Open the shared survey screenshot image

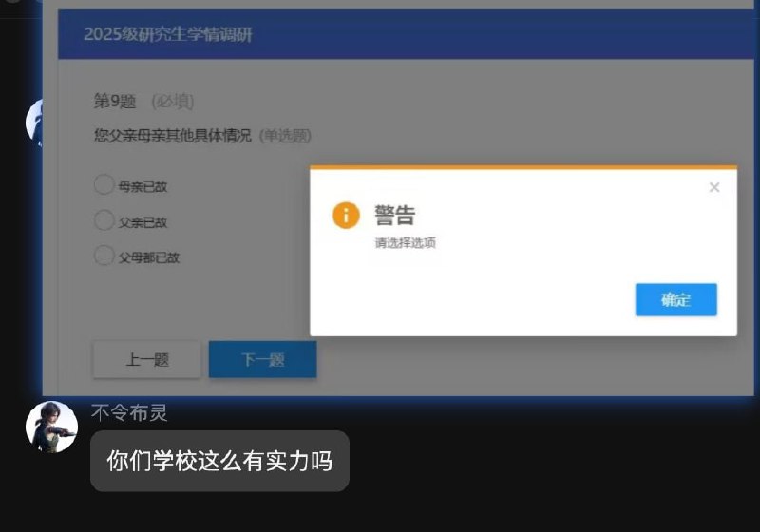[398, 199]
